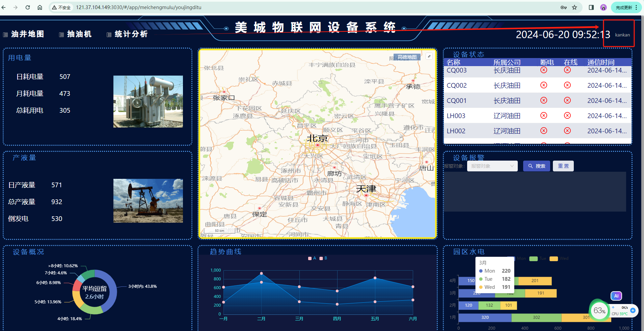Click the 重置 button
Viewport: 644px width, 331px height.
563,166
